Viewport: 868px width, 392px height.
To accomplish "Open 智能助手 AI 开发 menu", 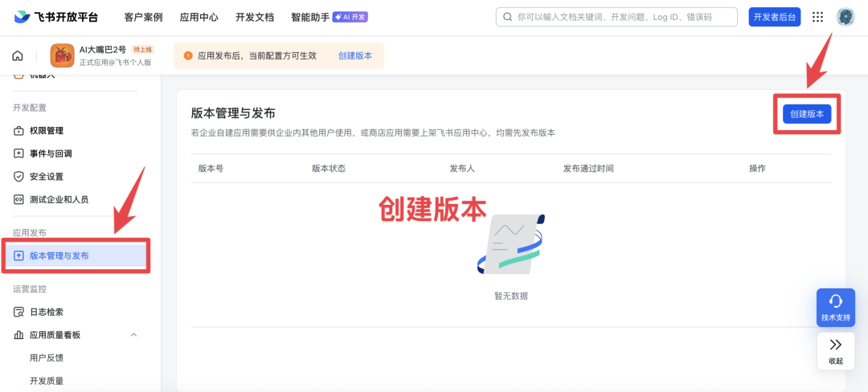I will [329, 17].
